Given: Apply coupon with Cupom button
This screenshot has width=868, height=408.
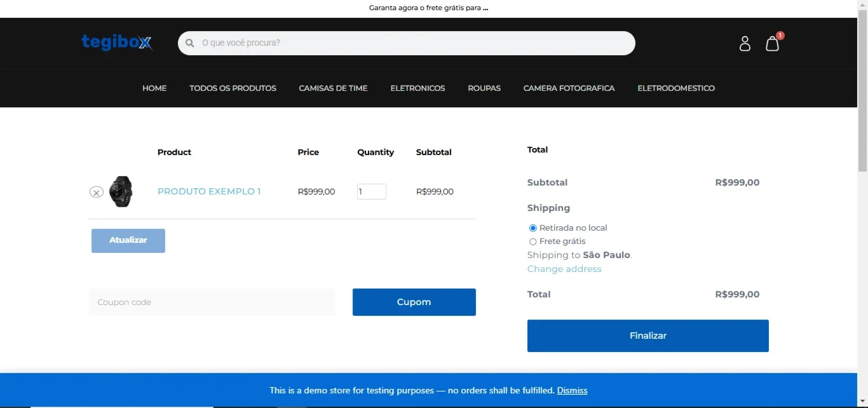Looking at the screenshot, I should (x=414, y=302).
